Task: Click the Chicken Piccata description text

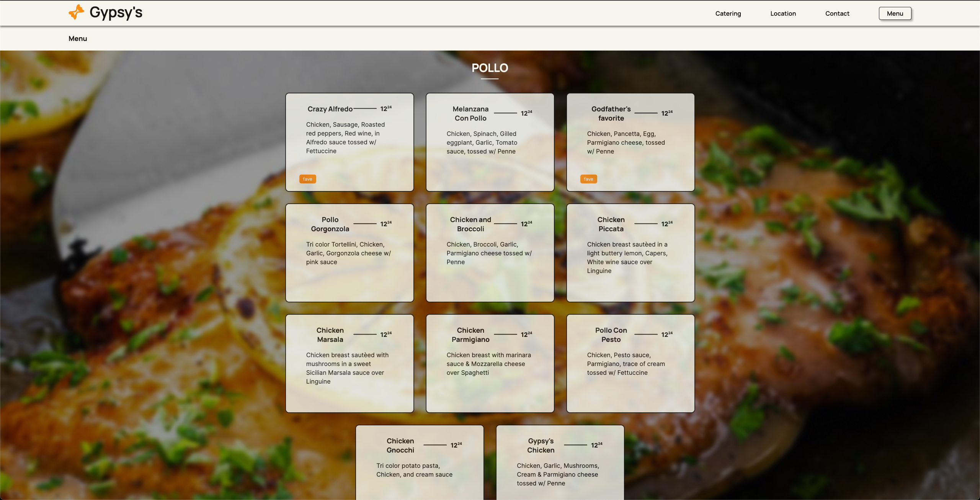Action: pyautogui.click(x=627, y=258)
